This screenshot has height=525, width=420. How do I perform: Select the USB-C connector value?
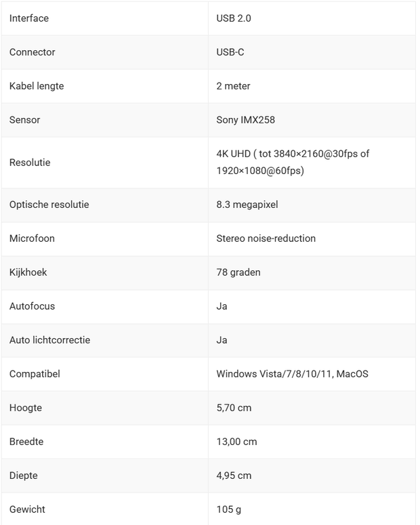pos(230,52)
